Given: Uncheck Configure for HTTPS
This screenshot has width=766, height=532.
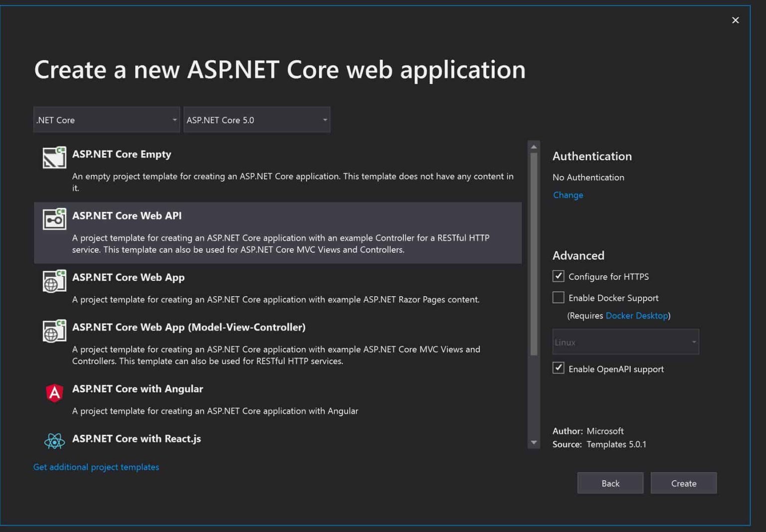Looking at the screenshot, I should pos(558,276).
